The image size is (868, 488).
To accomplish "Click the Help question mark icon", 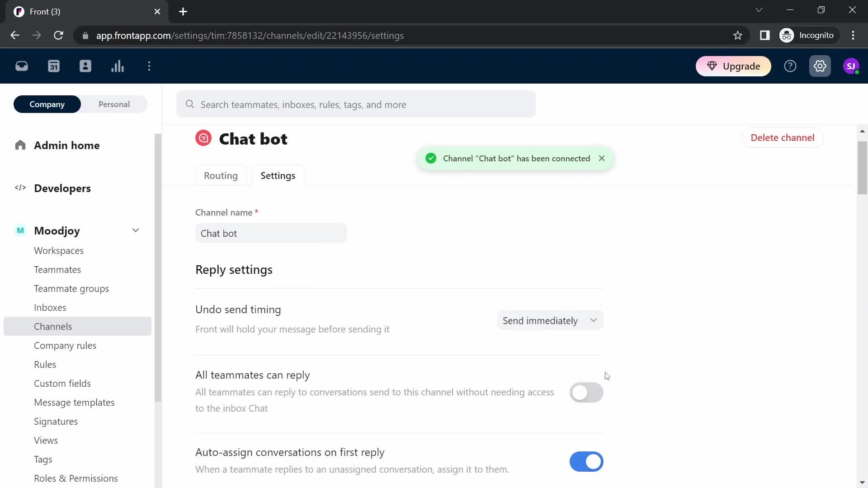I will click(x=791, y=66).
